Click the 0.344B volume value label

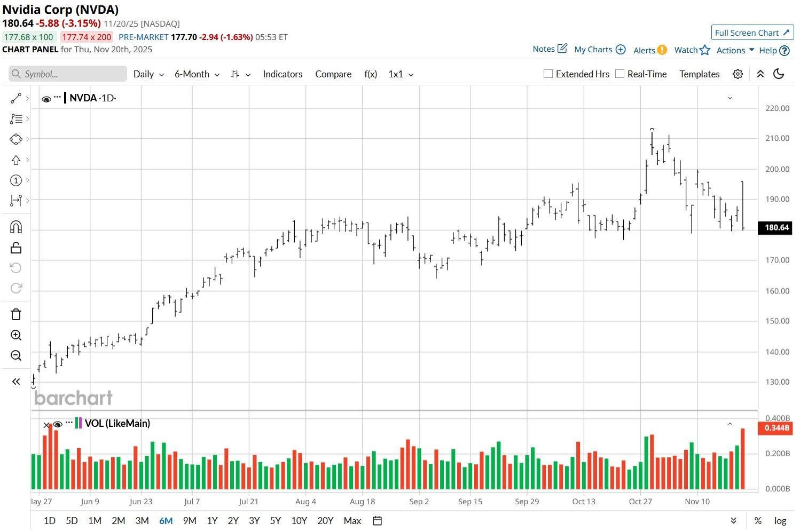pyautogui.click(x=777, y=428)
